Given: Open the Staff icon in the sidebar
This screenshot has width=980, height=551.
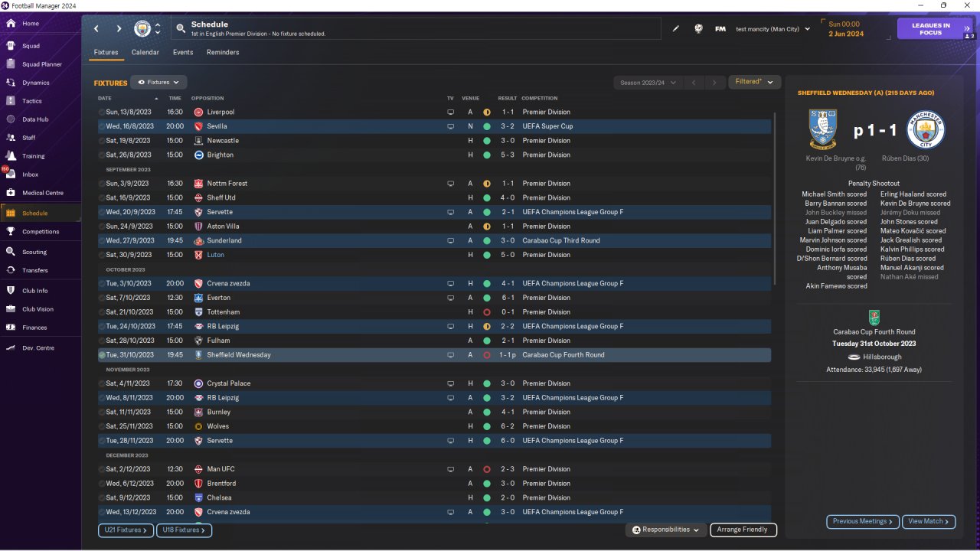Looking at the screenshot, I should pyautogui.click(x=11, y=138).
